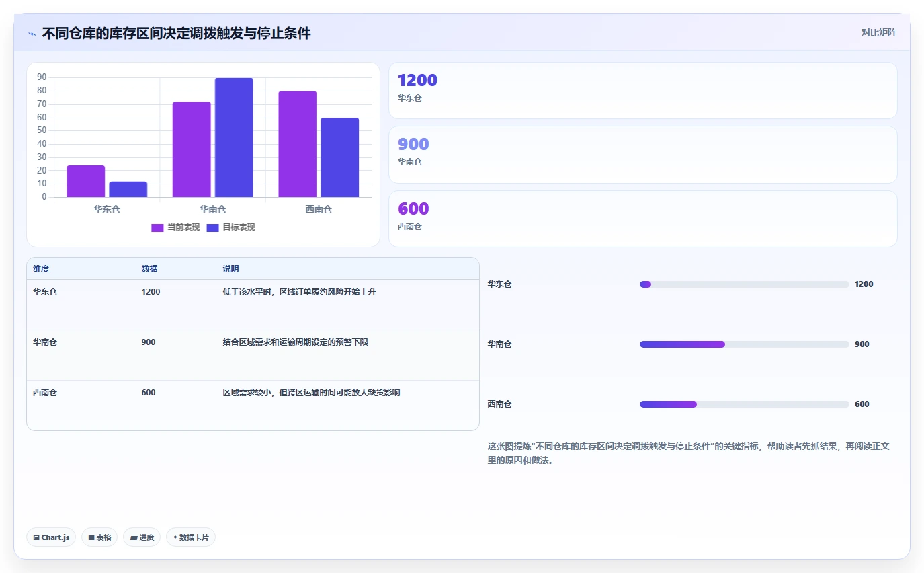
Task: Click 华东仓 cell in the table
Action: tap(45, 292)
